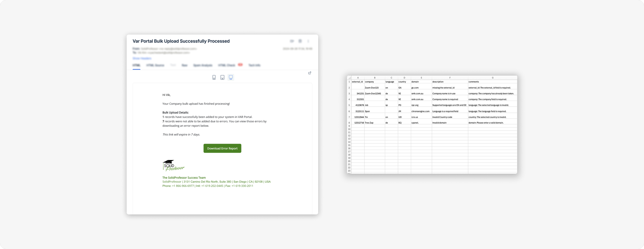Click the SolidProfessor logo in email
This screenshot has width=644, height=249.
[173, 165]
